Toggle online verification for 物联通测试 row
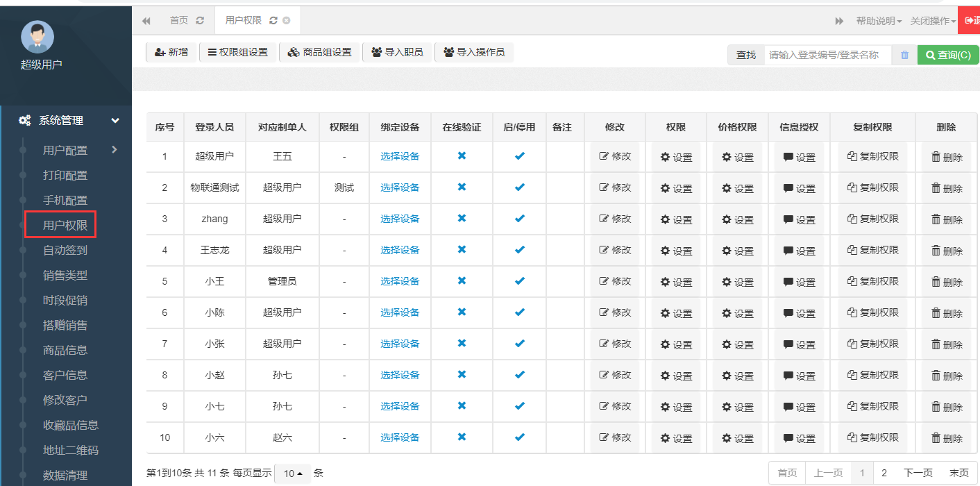Viewport: 980px width, 486px height. [462, 187]
